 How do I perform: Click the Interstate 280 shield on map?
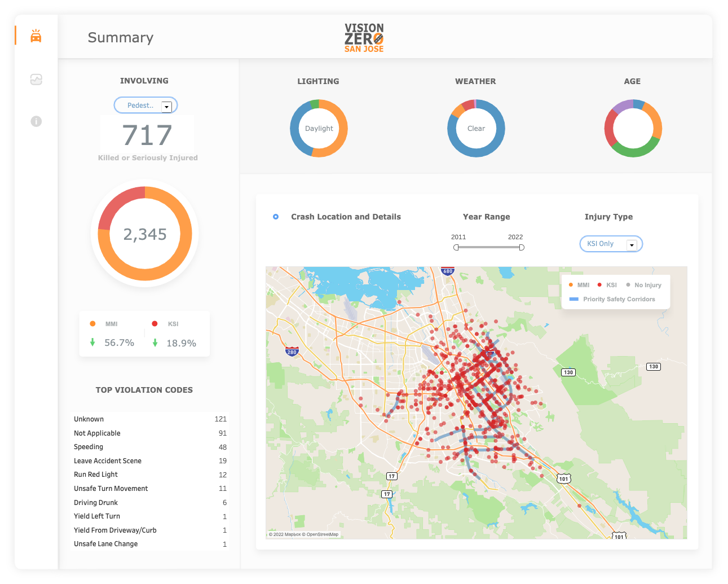pyautogui.click(x=292, y=352)
